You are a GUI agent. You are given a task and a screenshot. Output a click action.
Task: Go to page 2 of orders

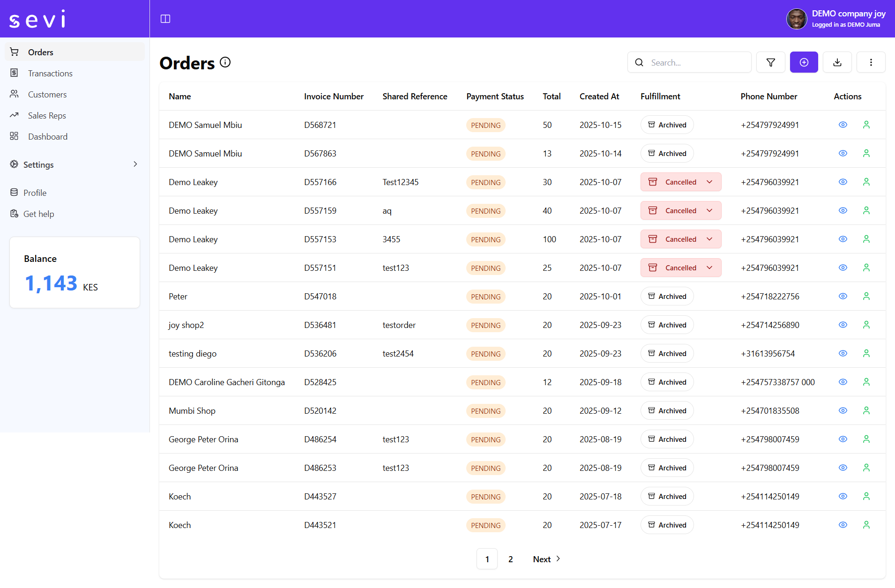tap(510, 558)
